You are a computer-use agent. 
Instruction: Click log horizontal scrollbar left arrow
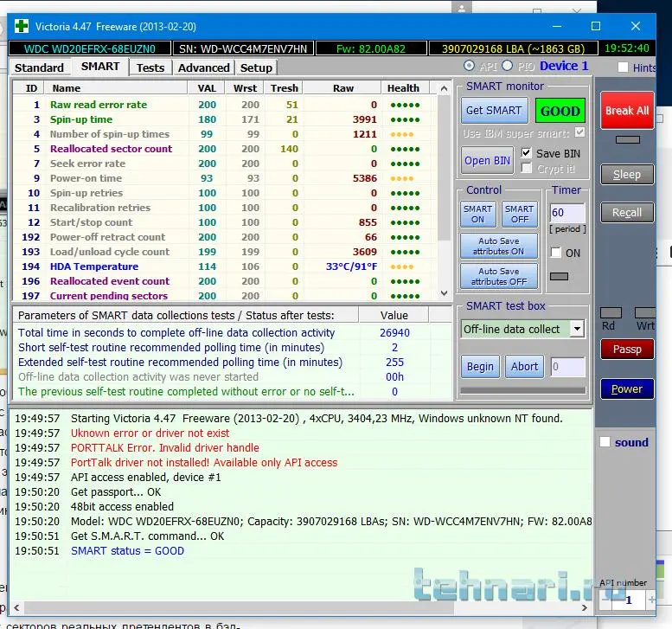[16, 607]
